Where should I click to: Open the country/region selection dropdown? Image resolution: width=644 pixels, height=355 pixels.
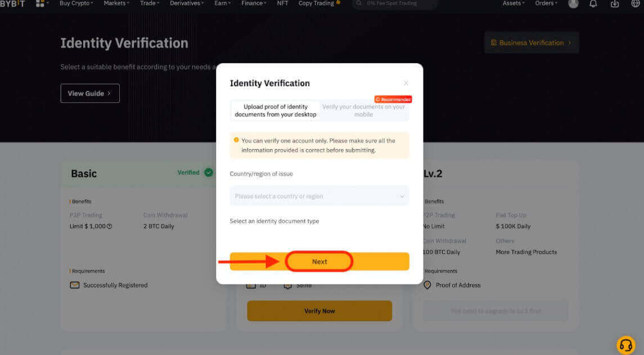tap(319, 196)
